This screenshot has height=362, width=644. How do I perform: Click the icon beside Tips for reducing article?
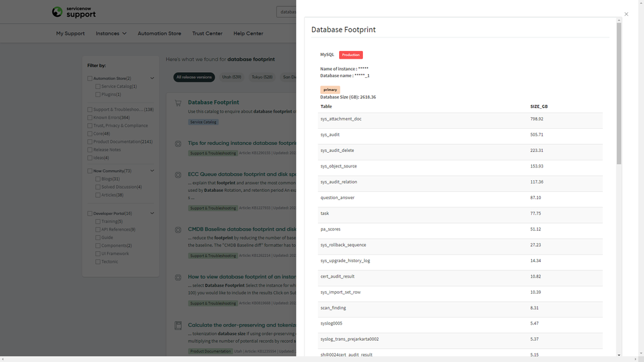[x=178, y=144]
